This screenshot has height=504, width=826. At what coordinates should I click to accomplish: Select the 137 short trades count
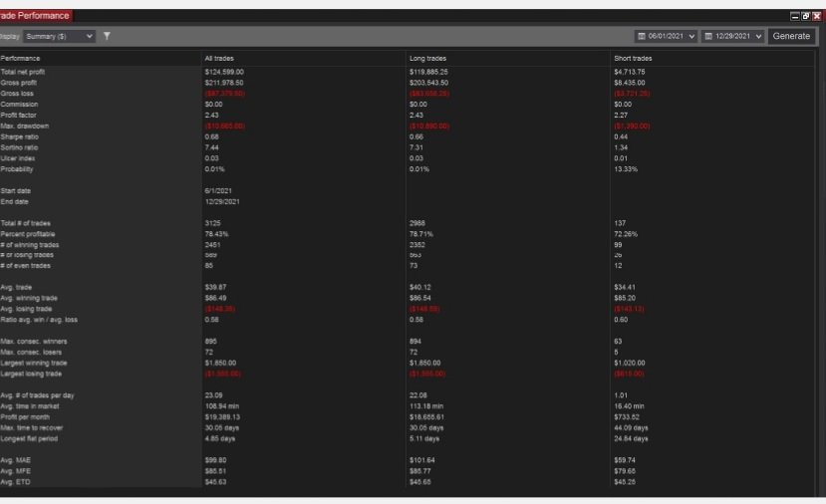620,223
